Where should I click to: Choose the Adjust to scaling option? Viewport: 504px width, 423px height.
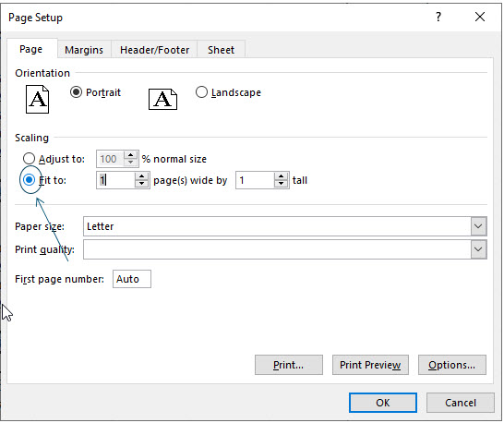click(29, 159)
